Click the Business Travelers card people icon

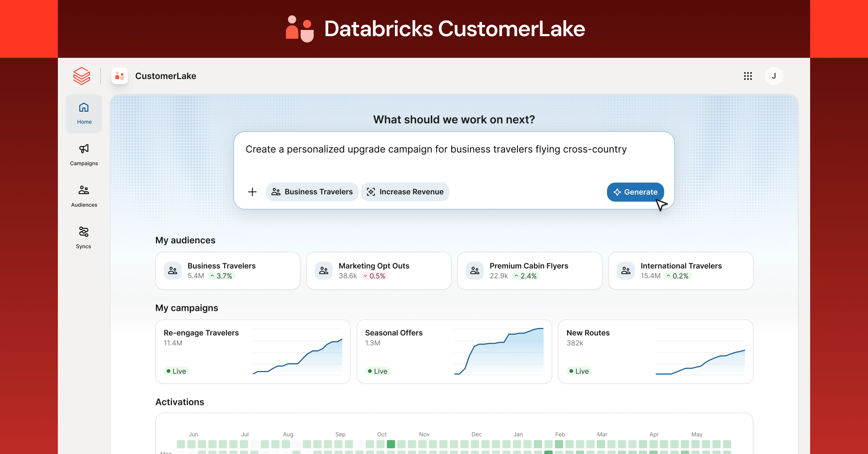173,271
